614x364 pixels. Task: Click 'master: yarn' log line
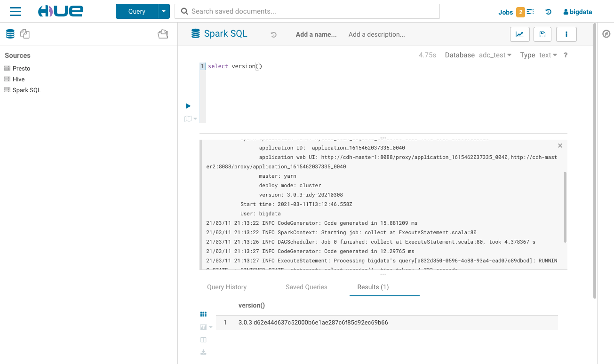pyautogui.click(x=278, y=176)
